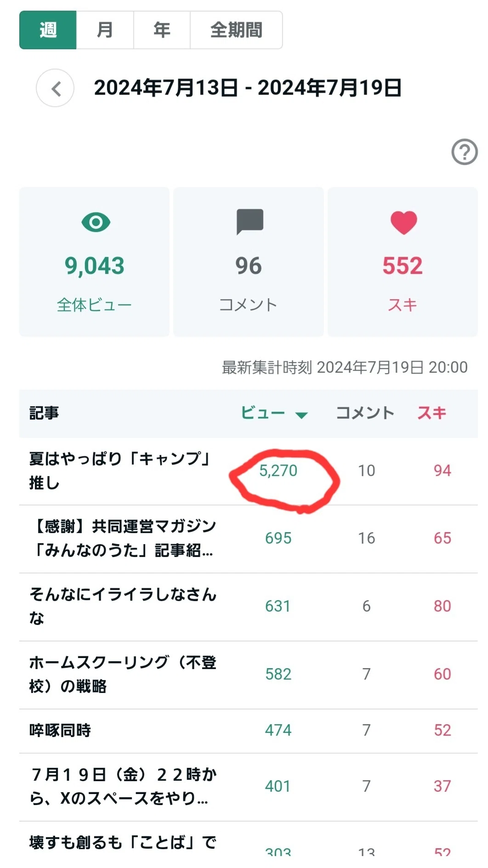The height and width of the screenshot is (868, 488).
Task: Click the help question mark icon
Action: coord(465,152)
